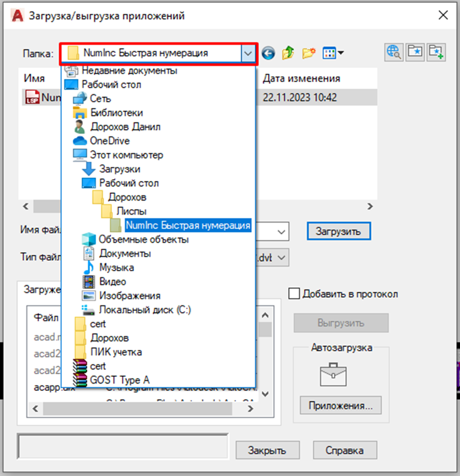Go up one folder level icon
The width and height of the screenshot is (460, 476).
pos(288,53)
